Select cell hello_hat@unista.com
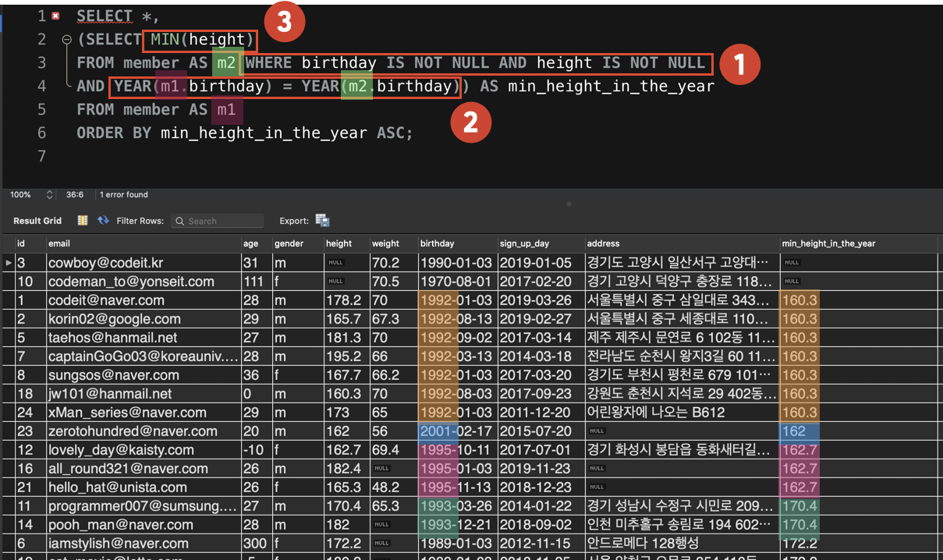This screenshot has height=560, width=943. 143,487
